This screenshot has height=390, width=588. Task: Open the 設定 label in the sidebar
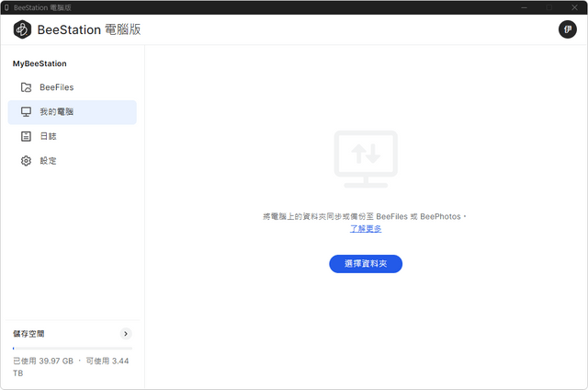coord(48,161)
